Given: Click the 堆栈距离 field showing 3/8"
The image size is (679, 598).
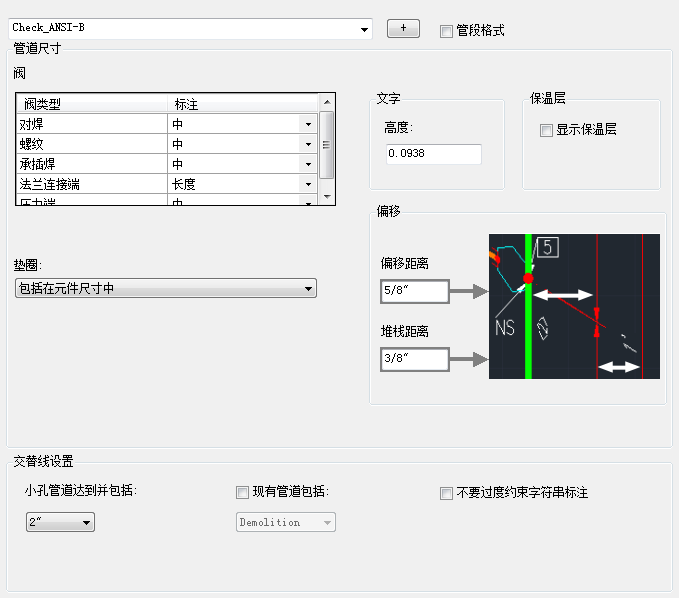Looking at the screenshot, I should (414, 359).
